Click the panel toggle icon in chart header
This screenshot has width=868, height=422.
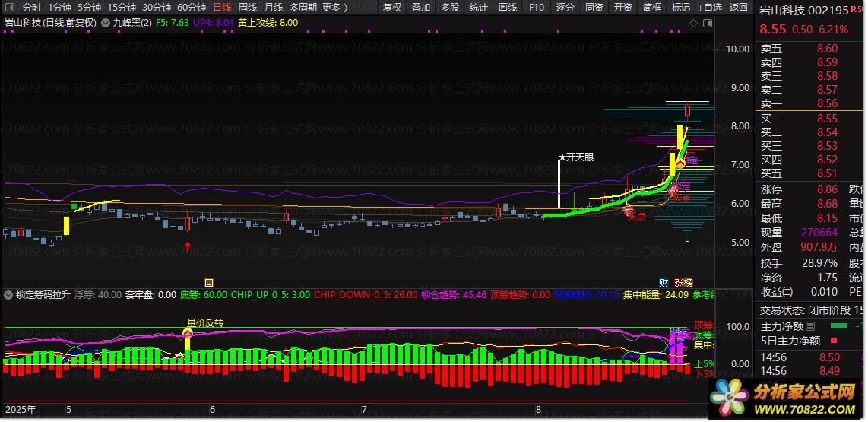point(707,23)
